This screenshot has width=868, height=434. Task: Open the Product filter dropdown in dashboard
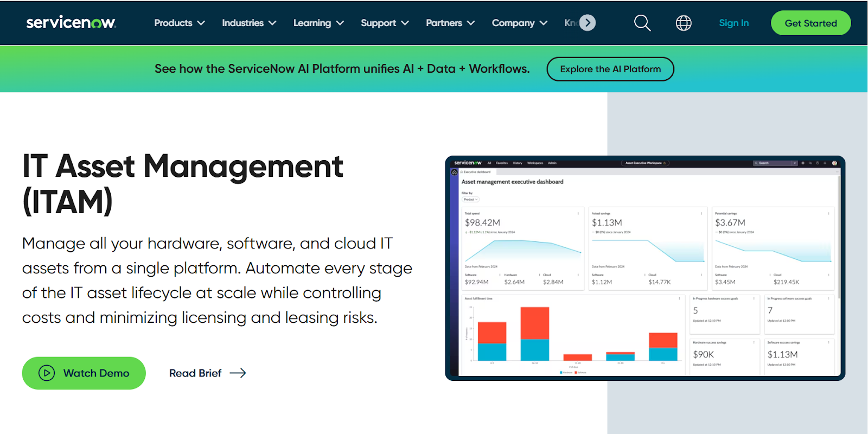click(470, 200)
